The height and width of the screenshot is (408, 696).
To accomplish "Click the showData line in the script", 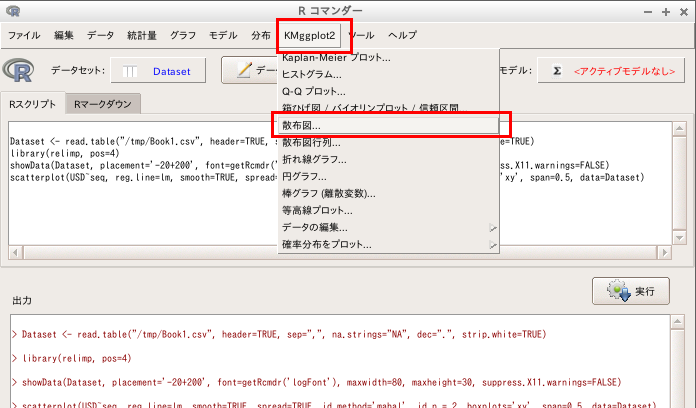I will tap(144, 166).
